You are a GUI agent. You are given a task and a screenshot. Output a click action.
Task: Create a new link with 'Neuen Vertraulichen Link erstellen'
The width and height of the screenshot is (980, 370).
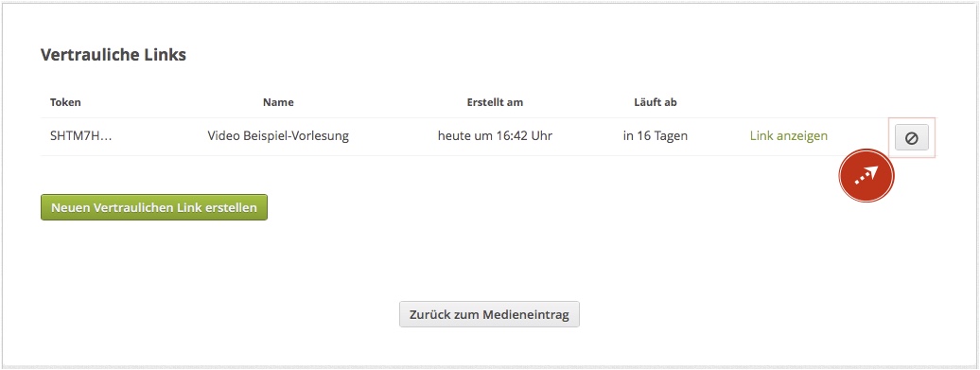(154, 207)
